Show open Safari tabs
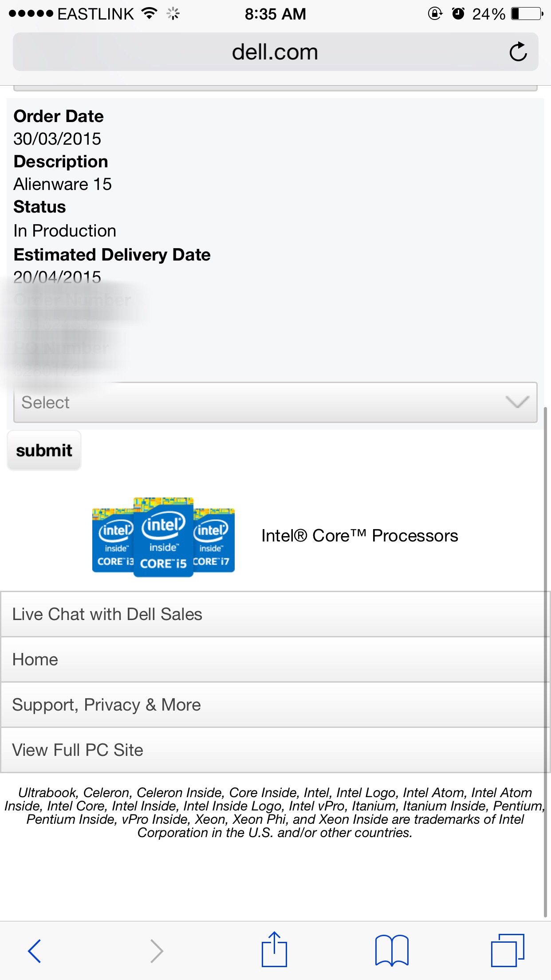Viewport: 551px width, 980px height. (508, 950)
